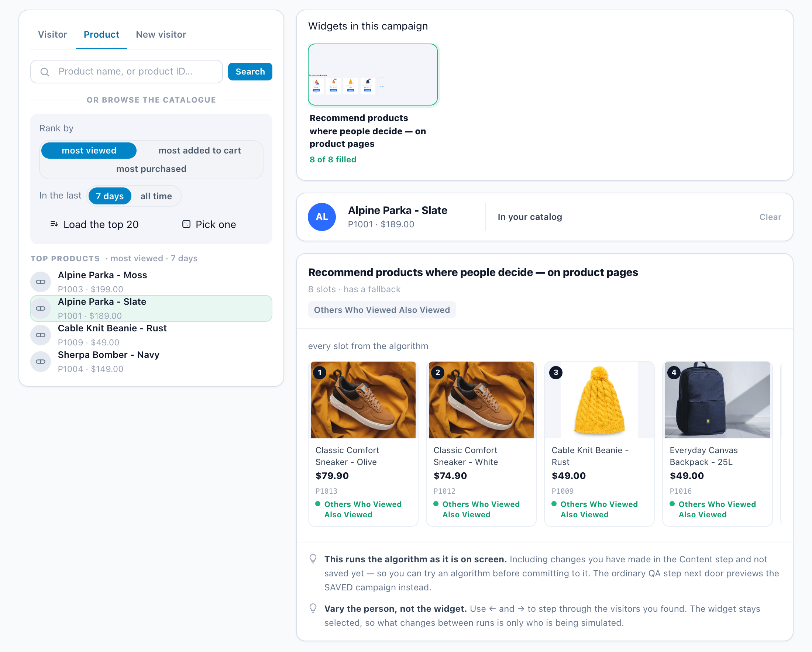Click the lightbulb icon beside 'This runs the algorithm'

[313, 559]
